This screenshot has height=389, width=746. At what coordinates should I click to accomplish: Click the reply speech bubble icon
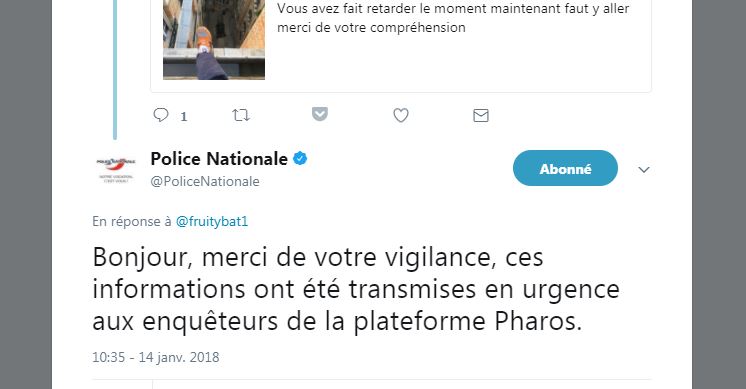click(x=161, y=115)
